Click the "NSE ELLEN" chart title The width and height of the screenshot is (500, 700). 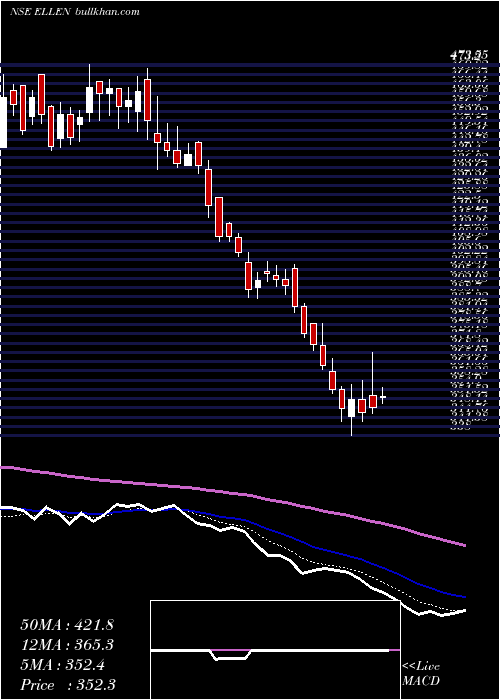coord(40,12)
